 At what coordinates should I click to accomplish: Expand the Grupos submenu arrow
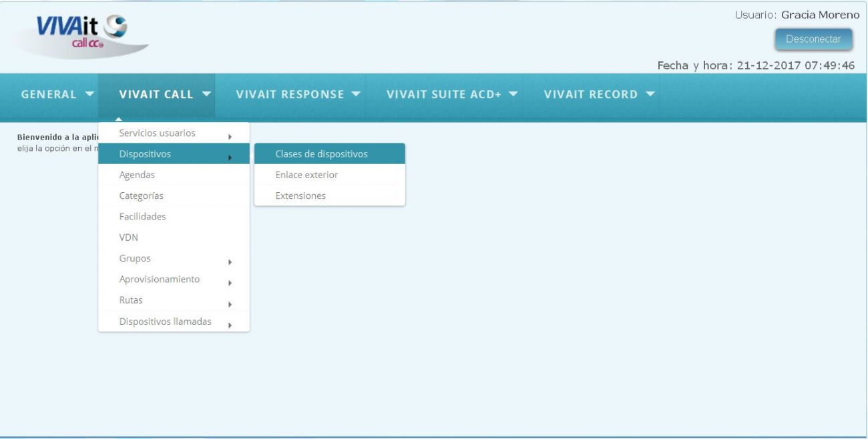[x=230, y=262]
